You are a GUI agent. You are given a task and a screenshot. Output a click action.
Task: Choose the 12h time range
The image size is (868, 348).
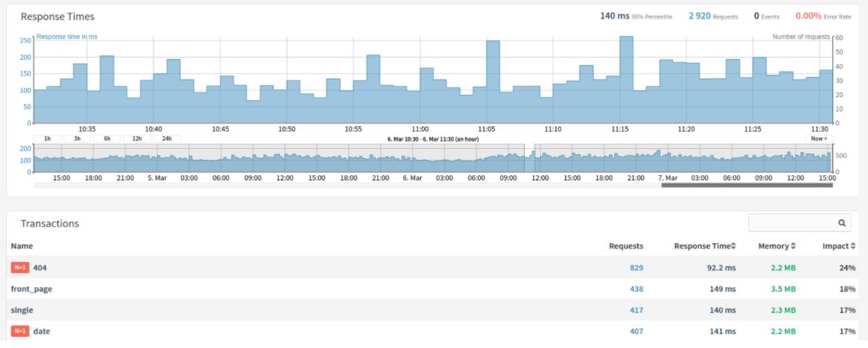point(137,138)
